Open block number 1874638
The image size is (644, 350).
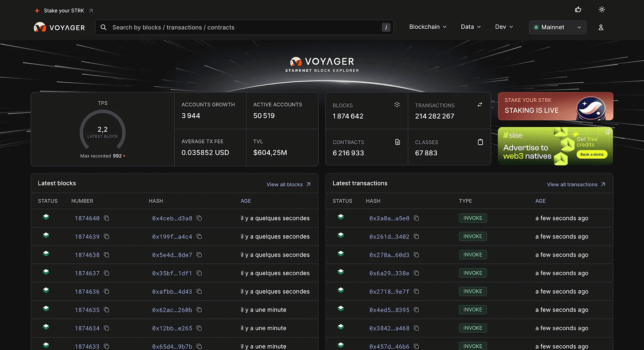click(x=87, y=255)
